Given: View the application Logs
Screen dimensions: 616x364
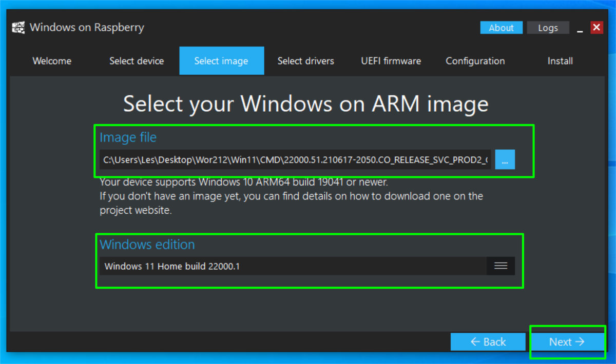Looking at the screenshot, I should (548, 28).
